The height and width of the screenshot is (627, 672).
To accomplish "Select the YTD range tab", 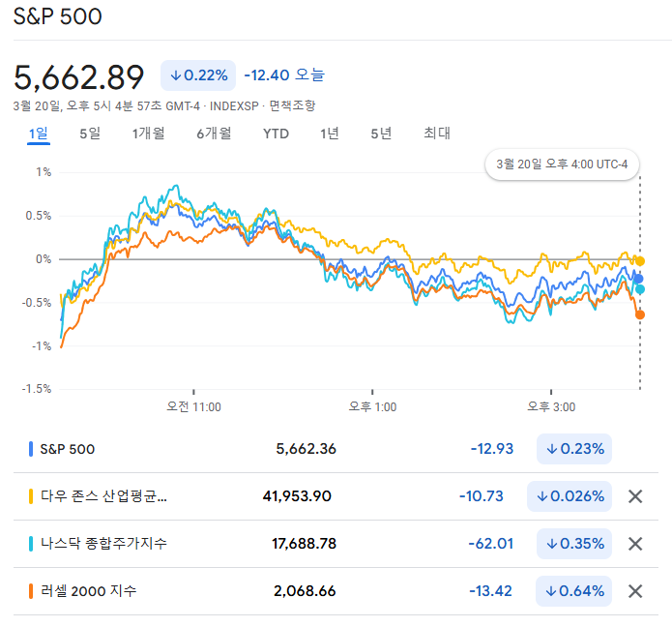I will click(276, 134).
